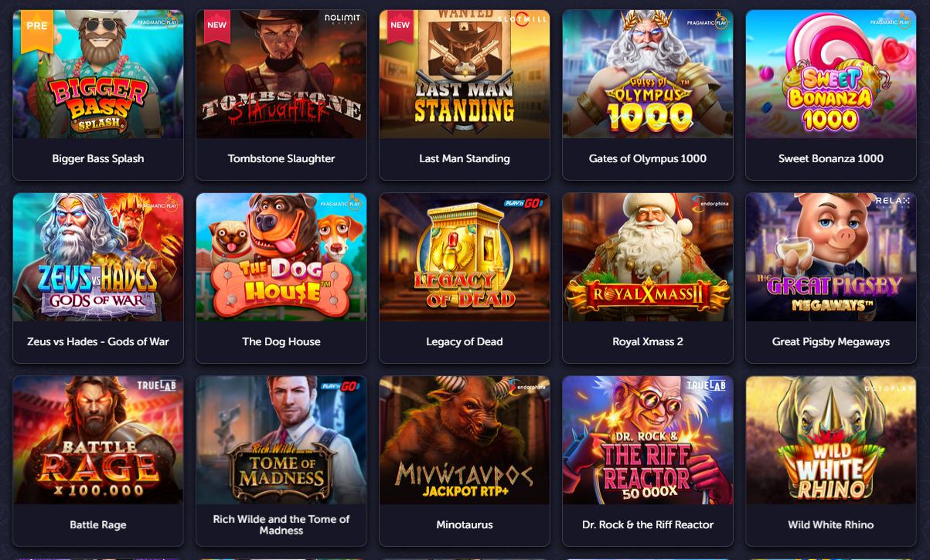
Task: Select the Wild White Rhino game artwork
Action: click(x=831, y=440)
